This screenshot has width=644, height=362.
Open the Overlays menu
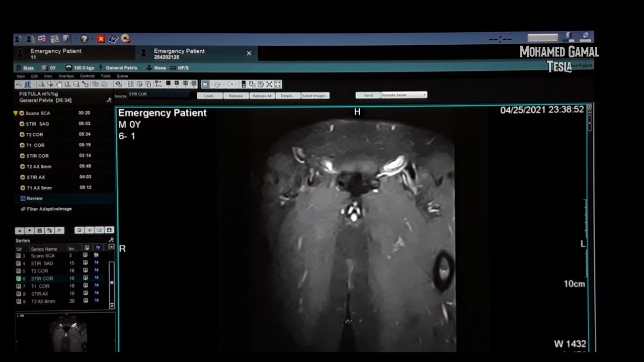[66, 76]
